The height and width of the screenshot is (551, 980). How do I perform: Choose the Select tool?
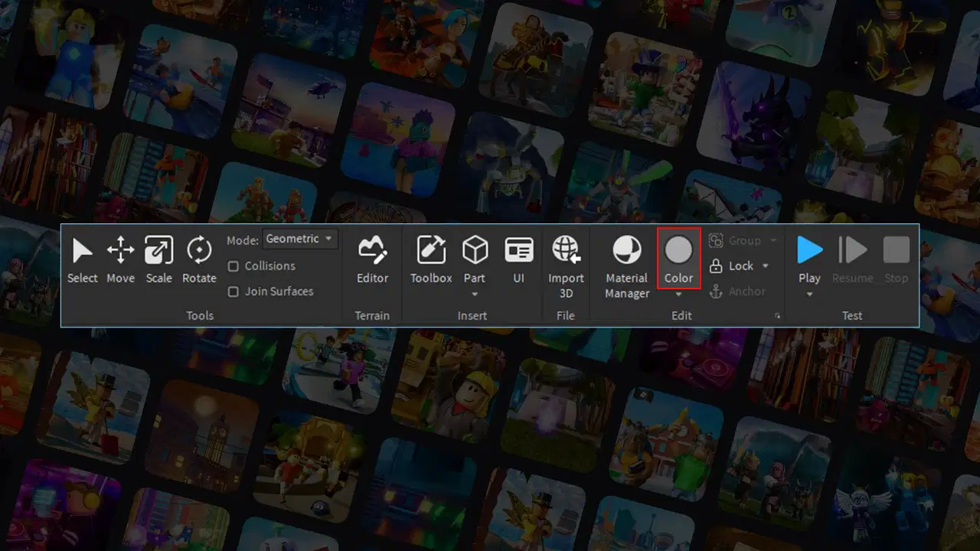pyautogui.click(x=82, y=259)
